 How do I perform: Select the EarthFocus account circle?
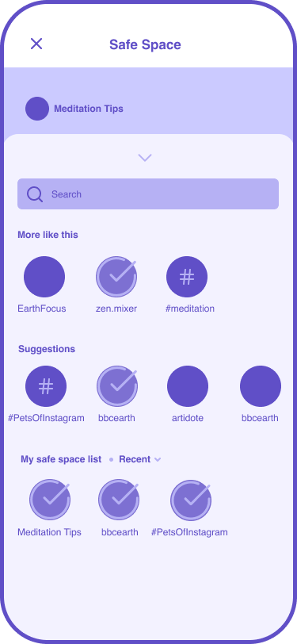point(44,277)
